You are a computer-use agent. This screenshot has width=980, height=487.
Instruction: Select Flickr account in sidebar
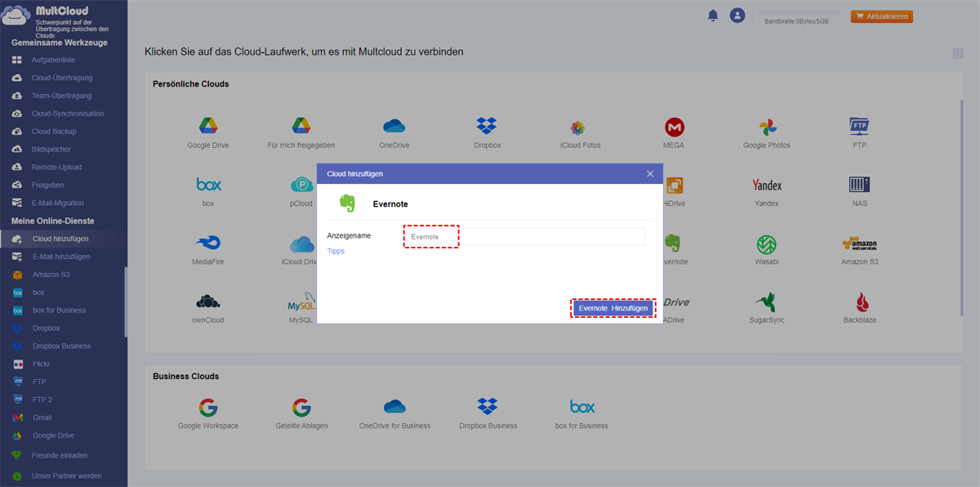42,364
